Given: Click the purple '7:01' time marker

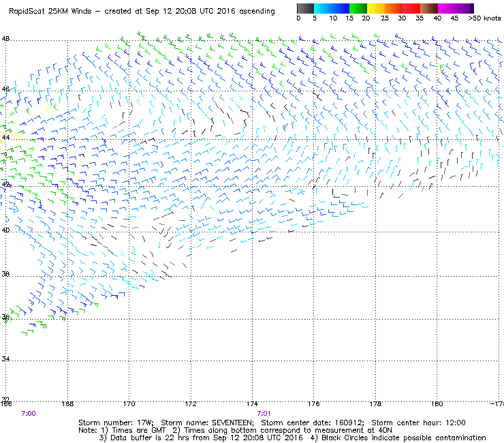Looking at the screenshot, I should pos(264,414).
